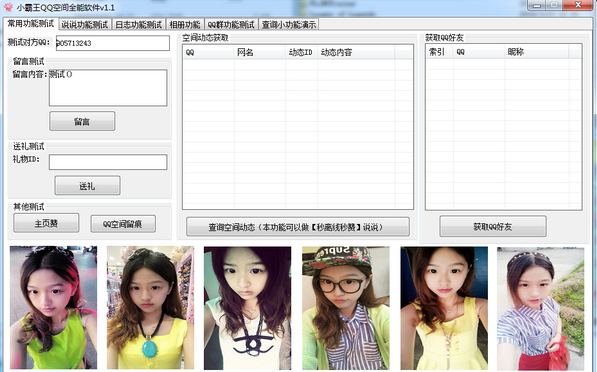Click the thumbnail photo with cap and glasses
This screenshot has height=372, width=597.
[346, 308]
